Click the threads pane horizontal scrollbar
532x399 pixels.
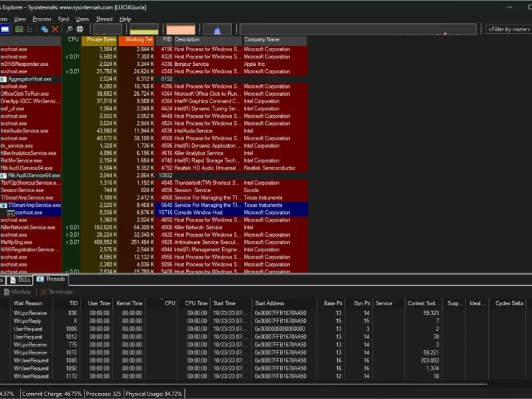[243, 384]
